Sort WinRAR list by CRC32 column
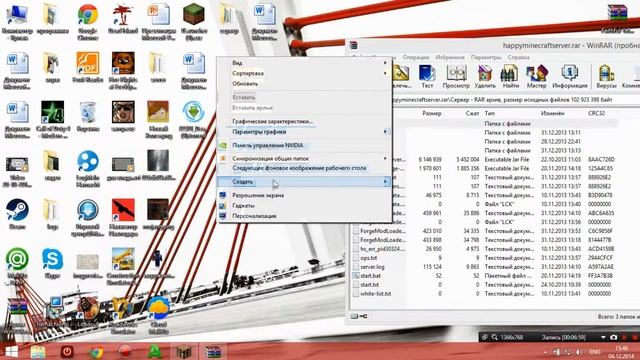The image size is (640, 360). (x=596, y=113)
